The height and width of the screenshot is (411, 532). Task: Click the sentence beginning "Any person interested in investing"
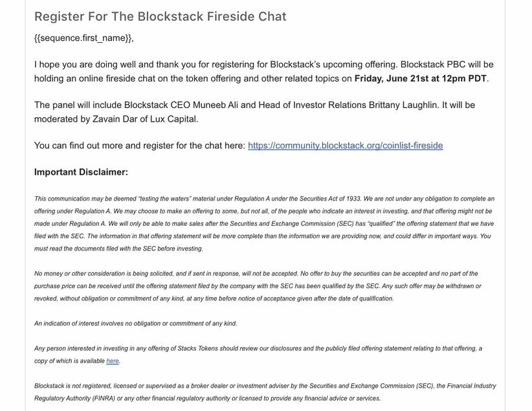click(194, 349)
